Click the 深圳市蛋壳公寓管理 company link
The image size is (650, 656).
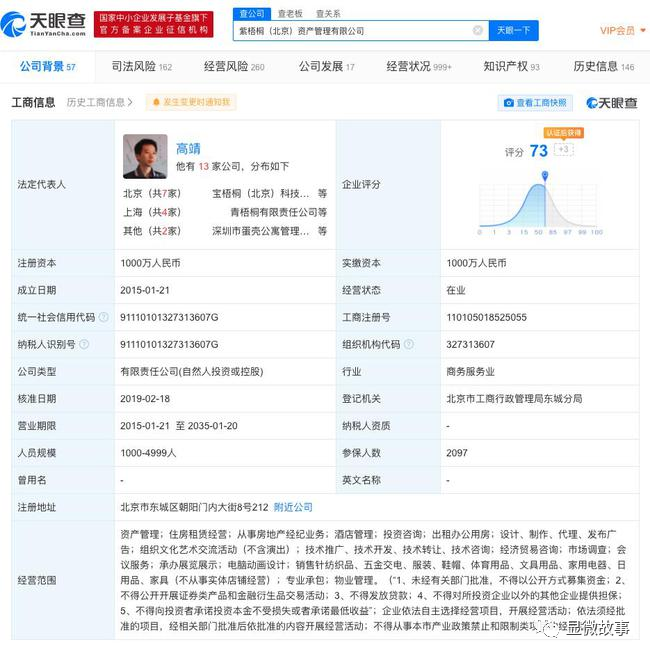coord(261,231)
